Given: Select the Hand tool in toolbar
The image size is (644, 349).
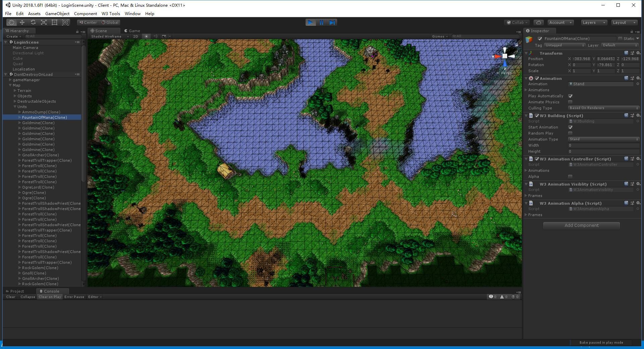Looking at the screenshot, I should click(x=11, y=22).
